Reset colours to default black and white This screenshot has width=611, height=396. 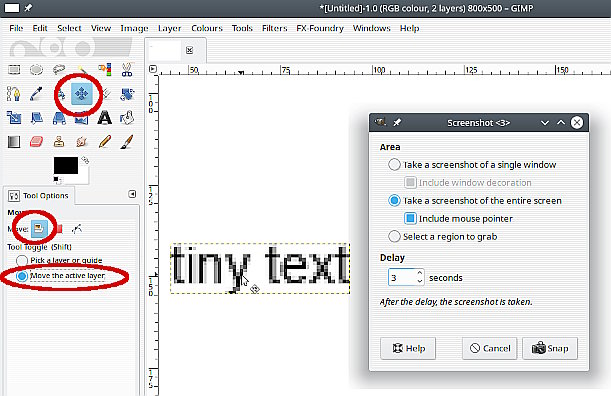(x=56, y=180)
